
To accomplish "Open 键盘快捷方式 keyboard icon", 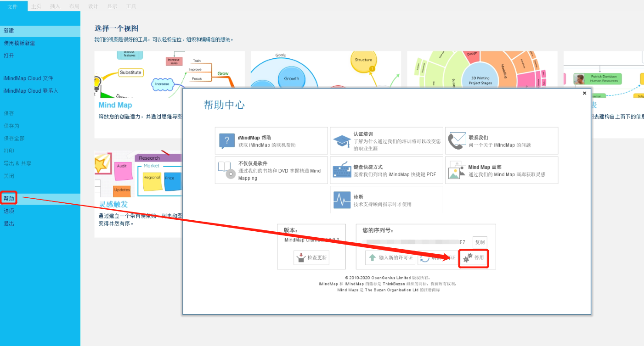I will click(342, 170).
